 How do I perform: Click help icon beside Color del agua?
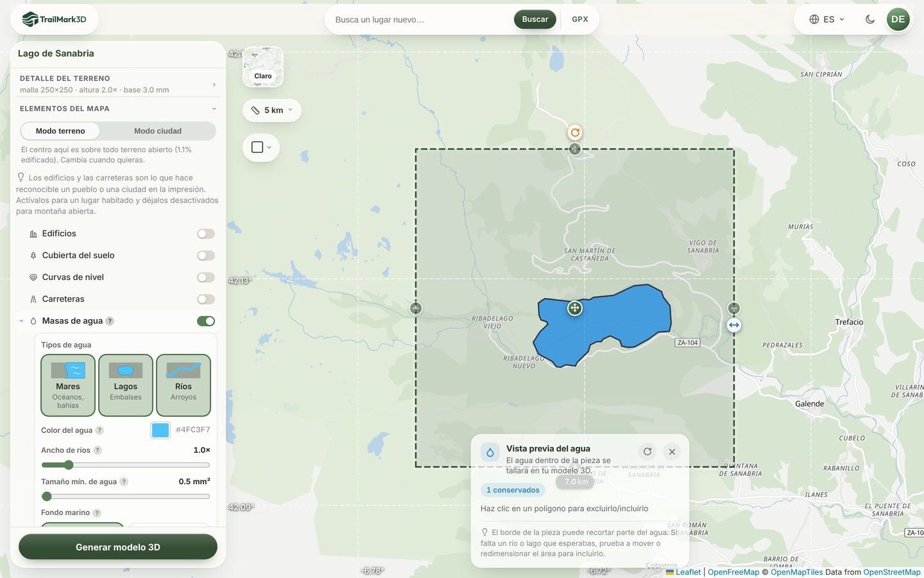pyautogui.click(x=99, y=430)
